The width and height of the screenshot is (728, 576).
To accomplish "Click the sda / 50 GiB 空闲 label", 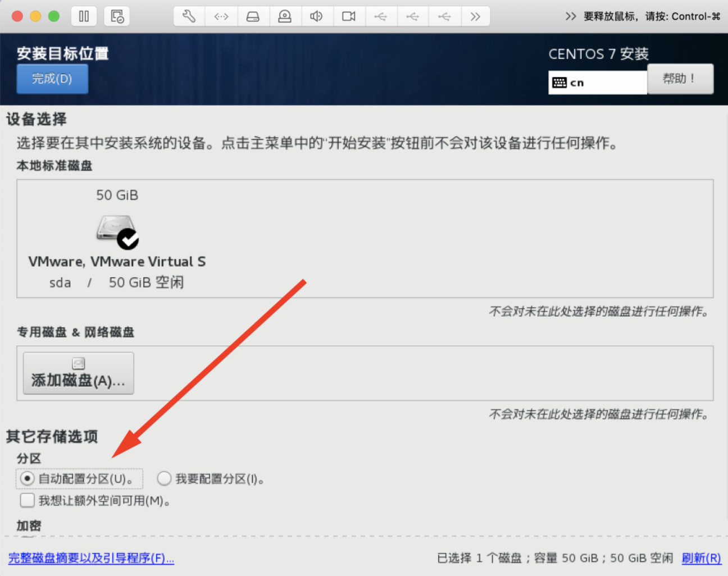I will (x=117, y=282).
